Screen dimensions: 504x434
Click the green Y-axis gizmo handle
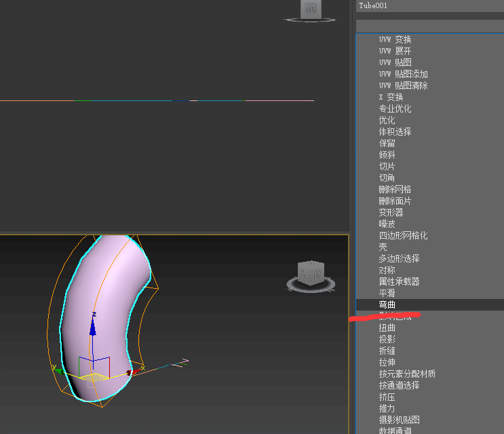pos(60,370)
